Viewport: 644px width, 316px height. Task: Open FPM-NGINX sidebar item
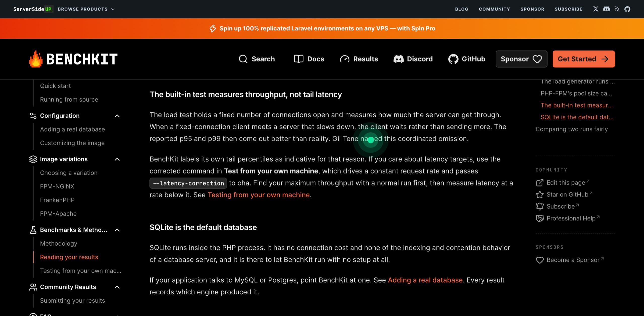(x=57, y=187)
